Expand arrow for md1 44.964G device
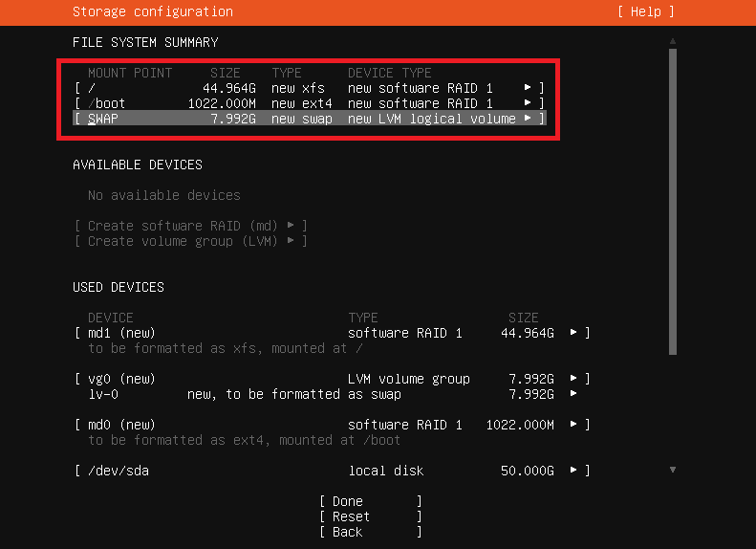756x549 pixels. click(x=573, y=333)
